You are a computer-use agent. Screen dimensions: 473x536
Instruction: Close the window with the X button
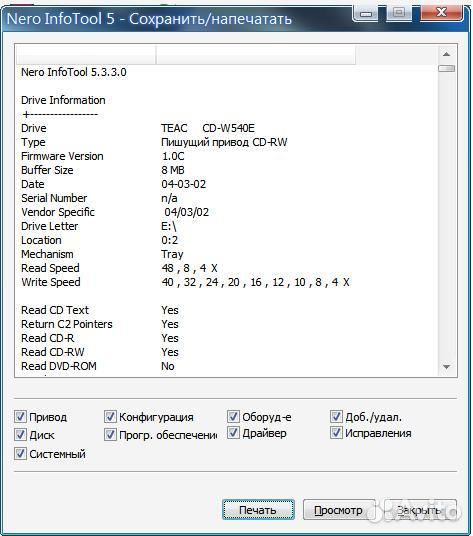pyautogui.click(x=442, y=13)
